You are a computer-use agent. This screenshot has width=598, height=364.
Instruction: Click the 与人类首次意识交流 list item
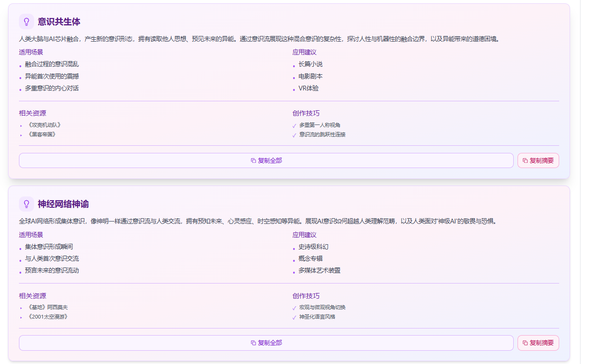pos(52,258)
